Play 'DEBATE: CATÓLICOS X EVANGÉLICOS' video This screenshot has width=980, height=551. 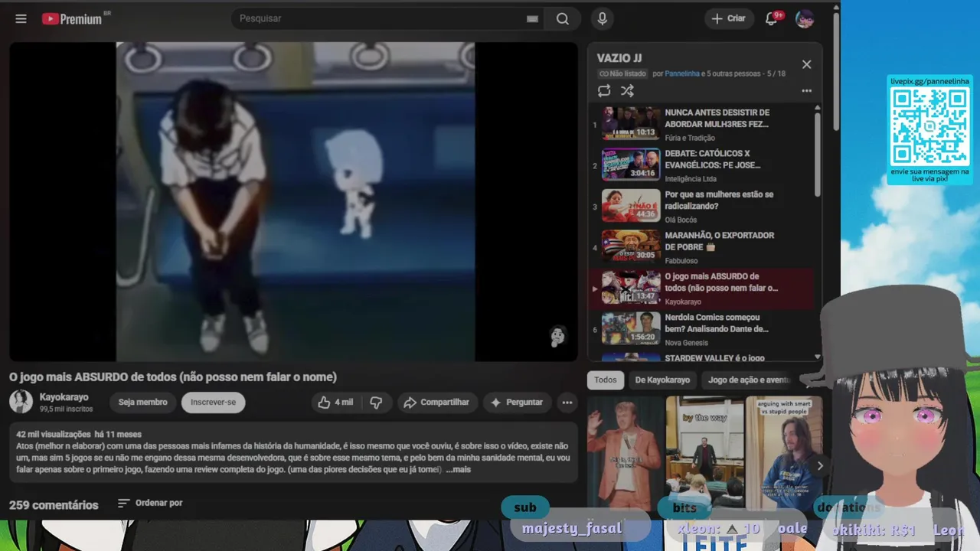[x=701, y=165]
